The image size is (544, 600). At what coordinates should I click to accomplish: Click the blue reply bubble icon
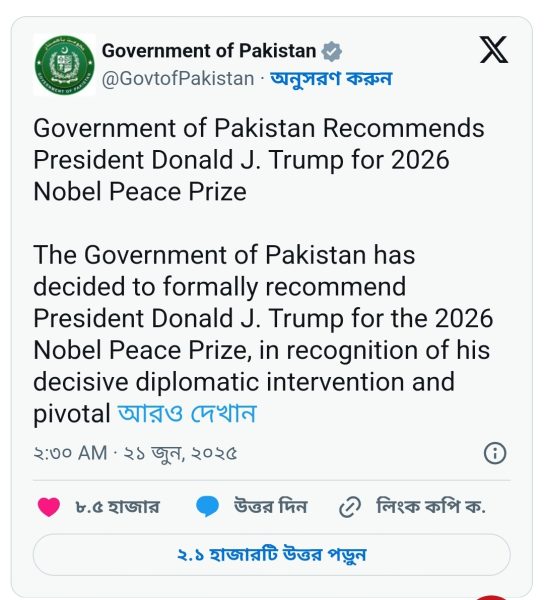click(207, 507)
